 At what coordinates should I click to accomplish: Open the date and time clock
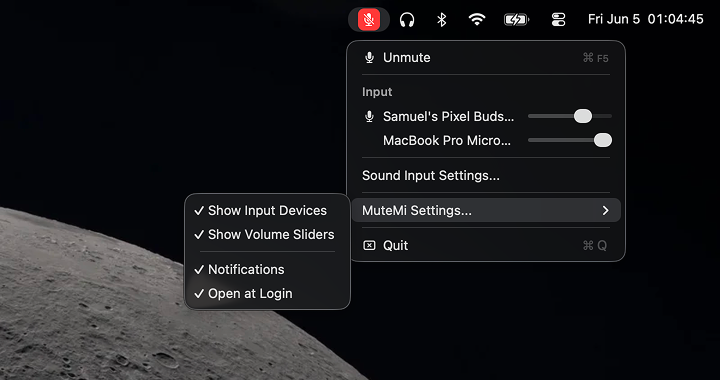pos(646,19)
